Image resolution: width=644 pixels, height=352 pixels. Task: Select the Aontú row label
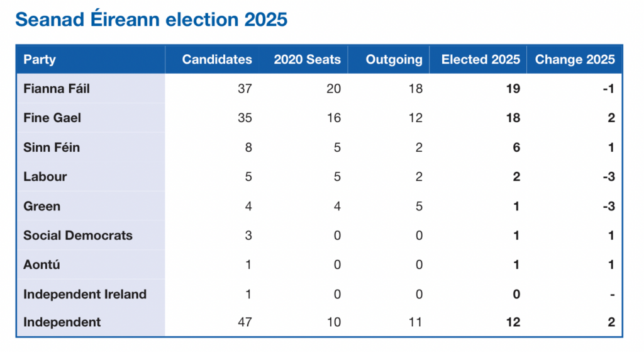(x=42, y=264)
